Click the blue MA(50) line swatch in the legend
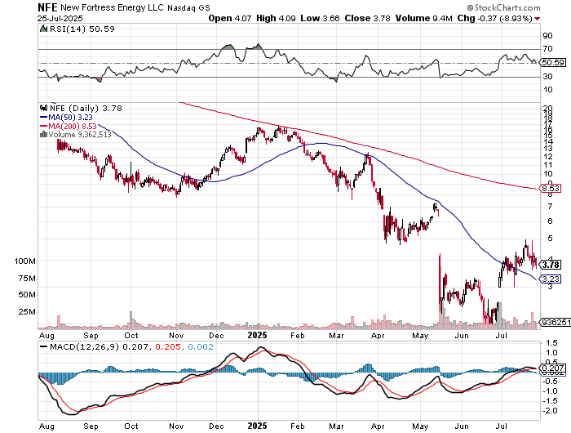Viewport: 571px width, 433px height. (x=43, y=117)
